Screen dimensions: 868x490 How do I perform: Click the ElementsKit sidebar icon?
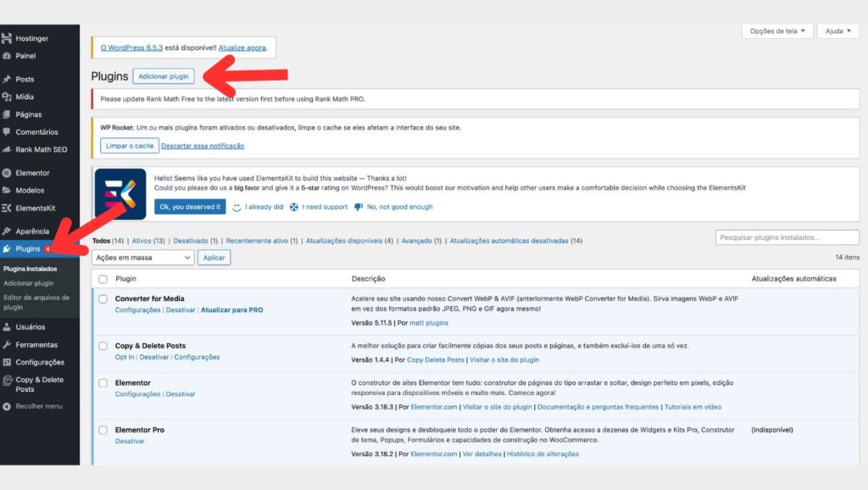pos(7,209)
